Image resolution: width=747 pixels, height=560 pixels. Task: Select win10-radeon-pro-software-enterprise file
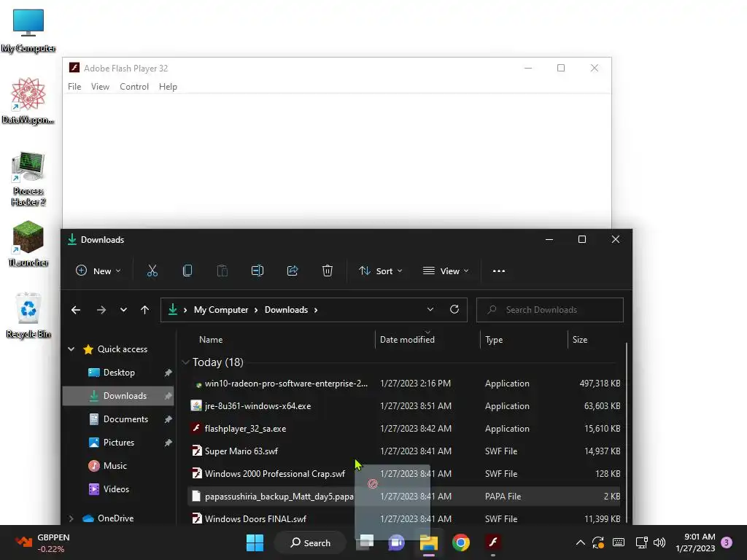(x=406, y=384)
